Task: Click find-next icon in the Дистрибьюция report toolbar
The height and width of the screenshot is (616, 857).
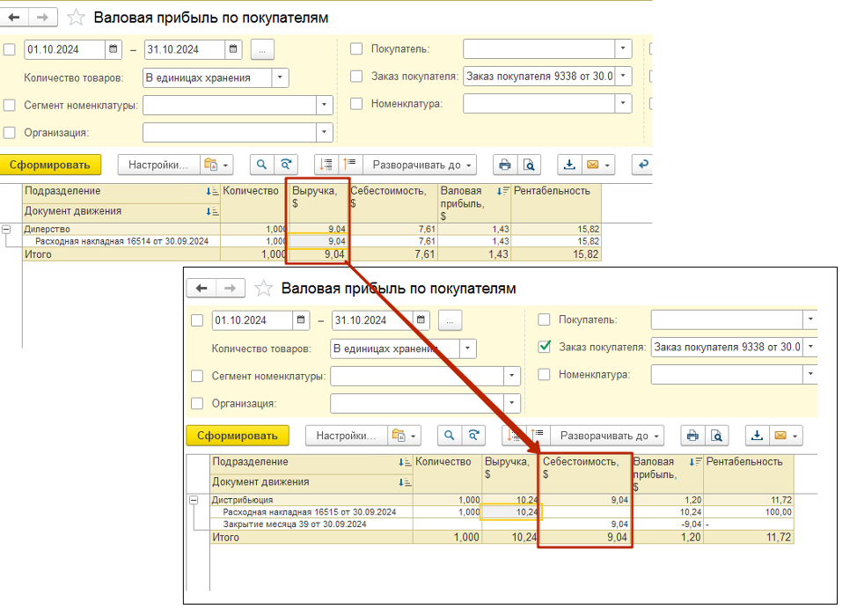Action: 474,436
